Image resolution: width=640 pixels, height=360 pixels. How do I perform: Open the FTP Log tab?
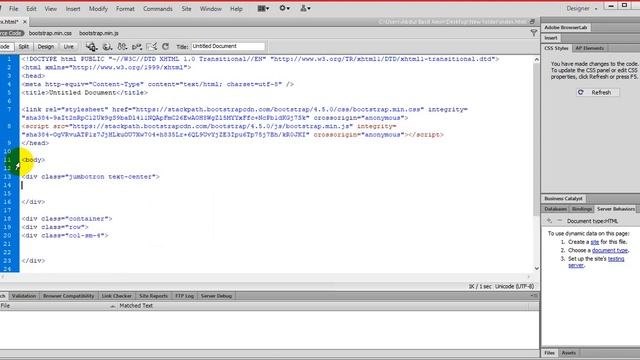(x=184, y=296)
